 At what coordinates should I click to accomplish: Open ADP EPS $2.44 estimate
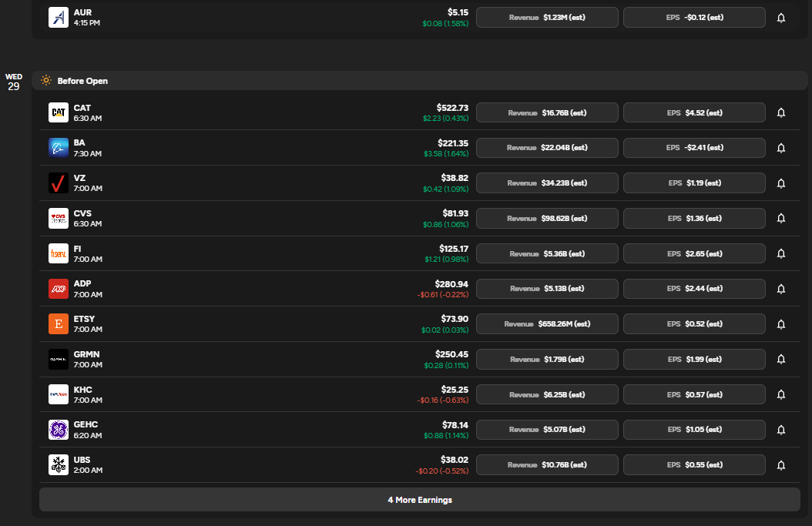point(694,289)
